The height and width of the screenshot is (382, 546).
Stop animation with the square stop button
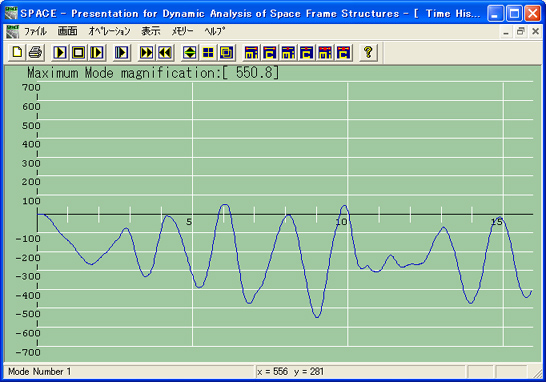point(78,53)
